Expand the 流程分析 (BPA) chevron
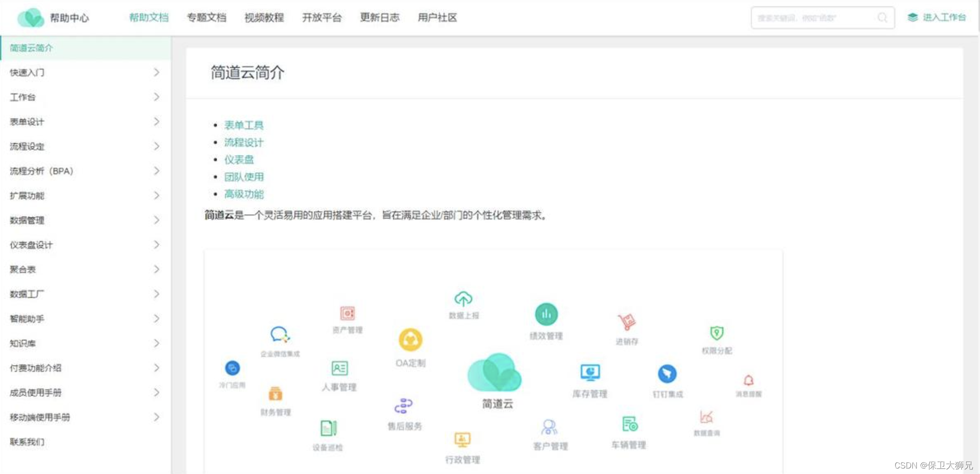980x474 pixels. point(156,171)
